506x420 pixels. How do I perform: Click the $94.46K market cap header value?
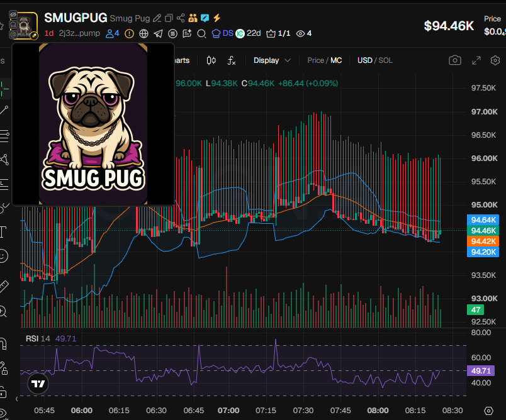pos(449,26)
